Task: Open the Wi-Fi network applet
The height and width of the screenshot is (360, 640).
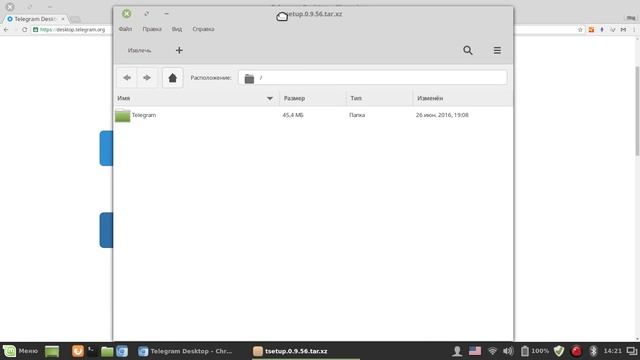Action: (x=493, y=351)
